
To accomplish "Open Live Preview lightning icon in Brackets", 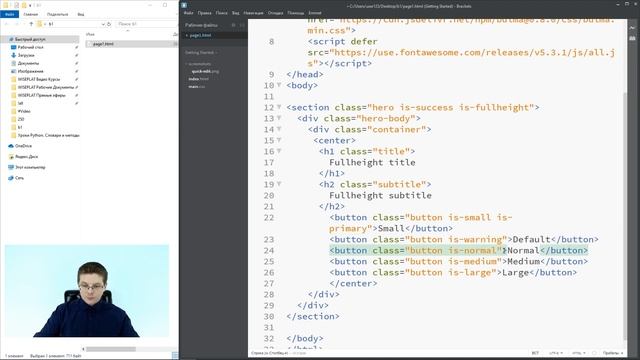I will click(x=632, y=27).
